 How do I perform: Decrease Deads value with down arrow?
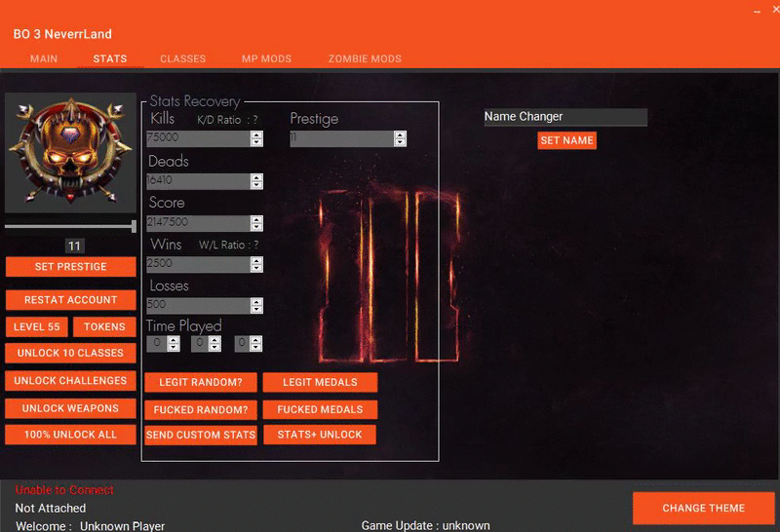click(256, 185)
